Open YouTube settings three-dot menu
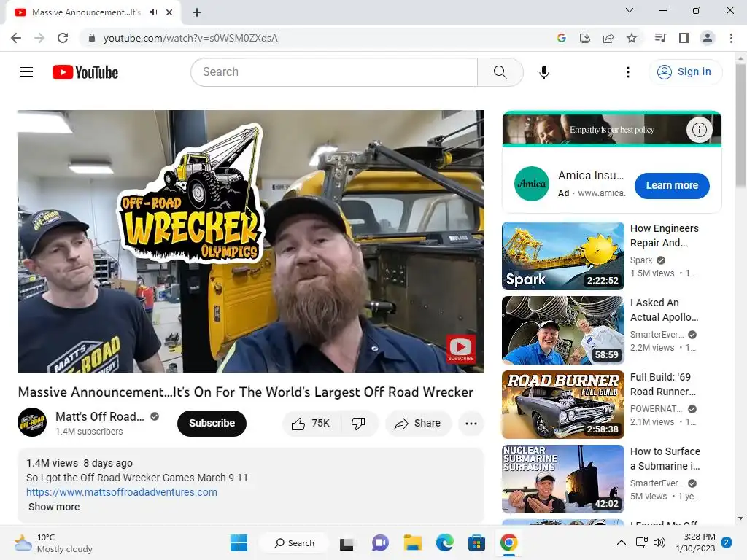 pyautogui.click(x=628, y=72)
